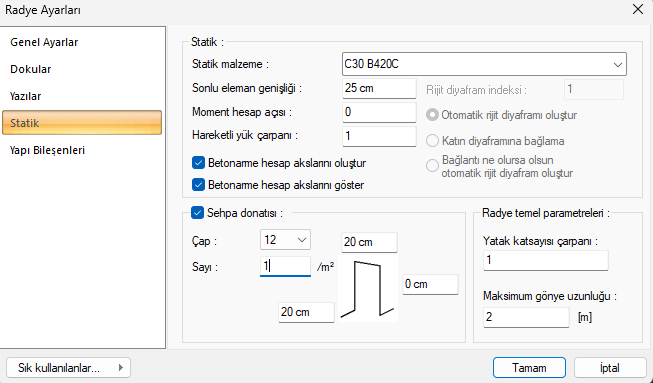Select the Statik page in sidebar
Screen dimensions: 653x383
[x=82, y=123]
